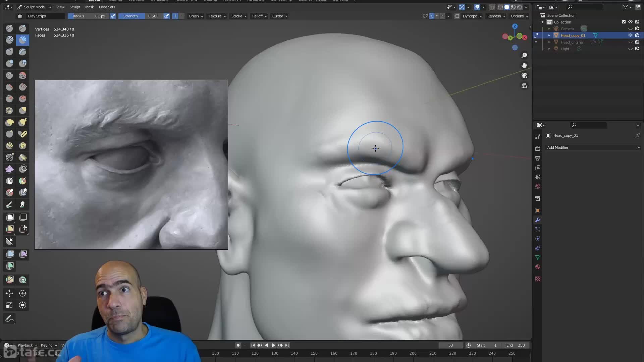The image size is (644, 362).
Task: Open the Falloff dropdown
Action: pos(259,16)
